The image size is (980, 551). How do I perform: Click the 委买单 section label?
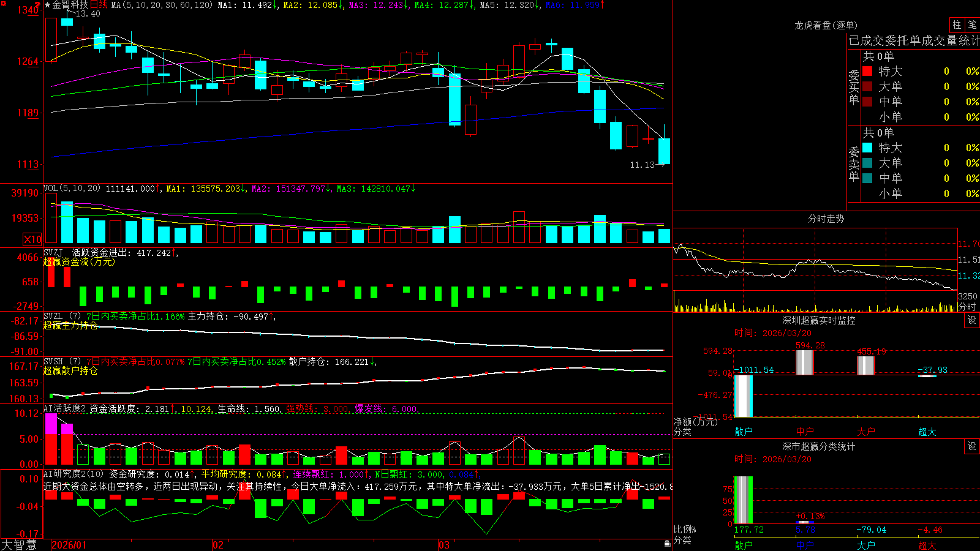(854, 87)
